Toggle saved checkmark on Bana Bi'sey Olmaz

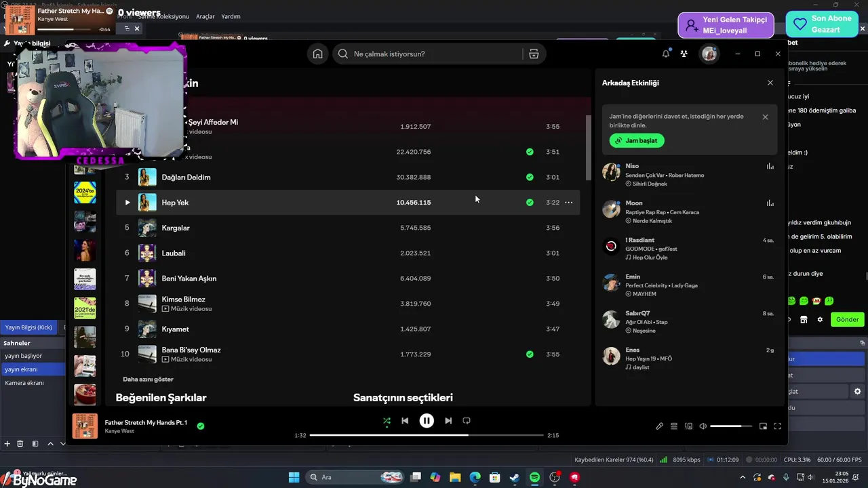coord(530,354)
